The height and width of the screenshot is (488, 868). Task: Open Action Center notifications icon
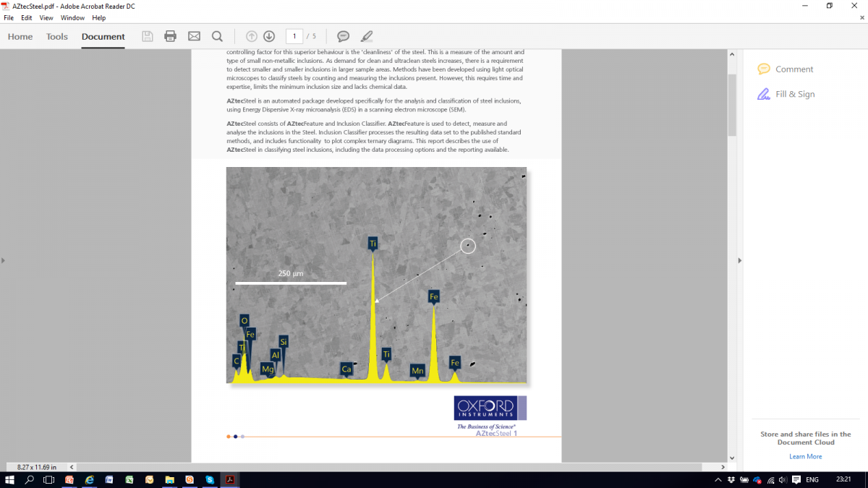tap(796, 480)
